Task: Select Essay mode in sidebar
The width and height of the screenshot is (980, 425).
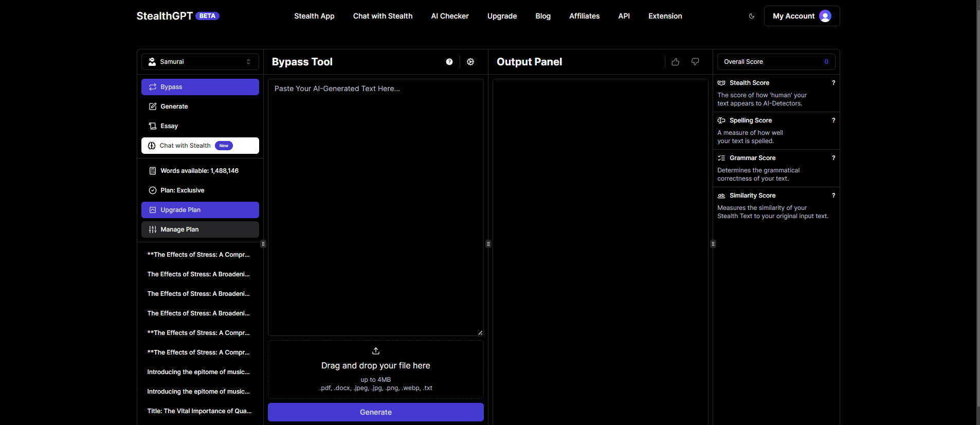Action: (169, 126)
